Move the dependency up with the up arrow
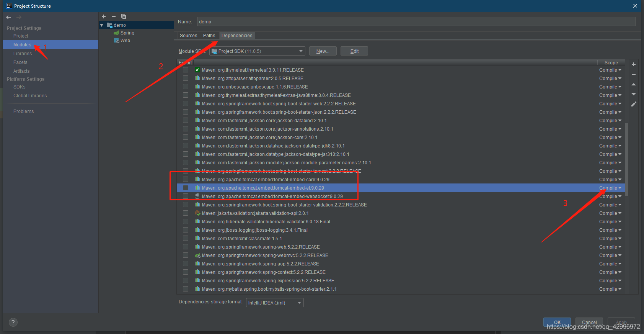 point(634,84)
